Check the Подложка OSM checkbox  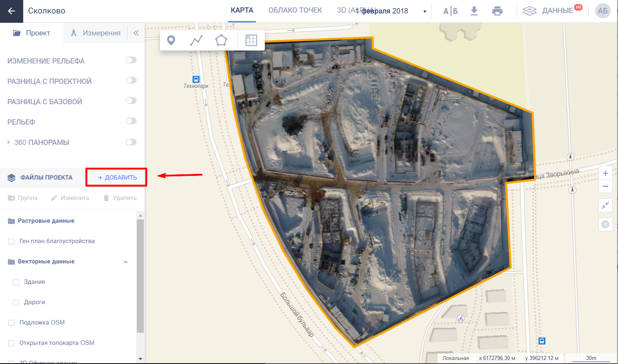tap(11, 323)
